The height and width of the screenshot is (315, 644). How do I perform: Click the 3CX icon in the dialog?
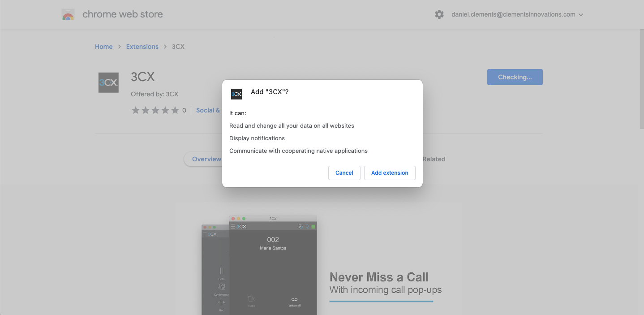[x=236, y=94]
